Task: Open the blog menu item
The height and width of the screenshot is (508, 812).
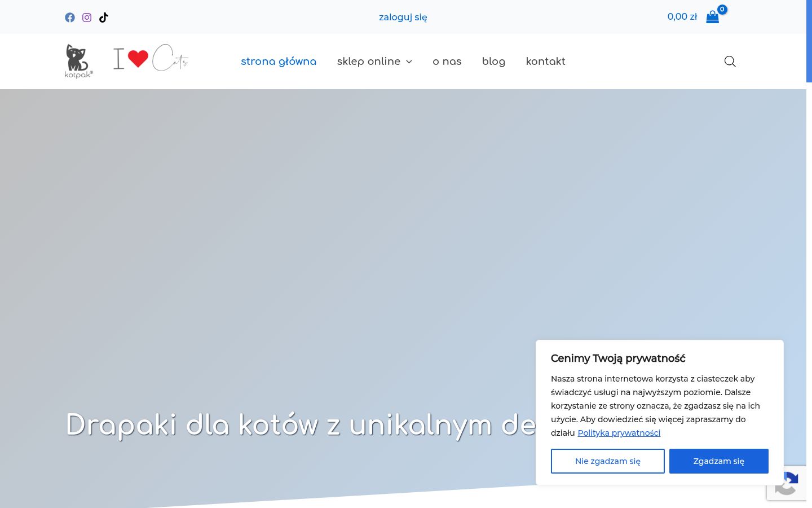Action: click(x=494, y=62)
